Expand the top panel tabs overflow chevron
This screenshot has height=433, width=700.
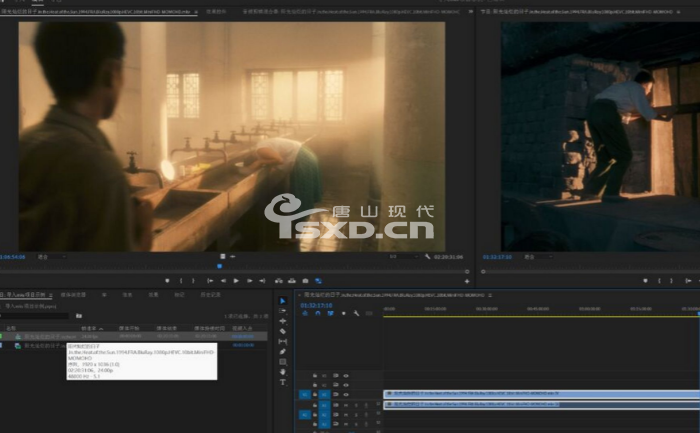coord(471,12)
